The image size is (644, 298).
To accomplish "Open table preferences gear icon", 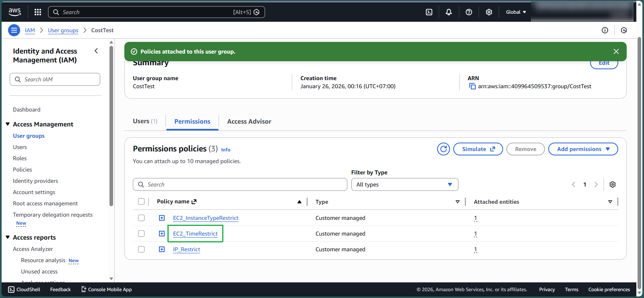I will pyautogui.click(x=613, y=184).
